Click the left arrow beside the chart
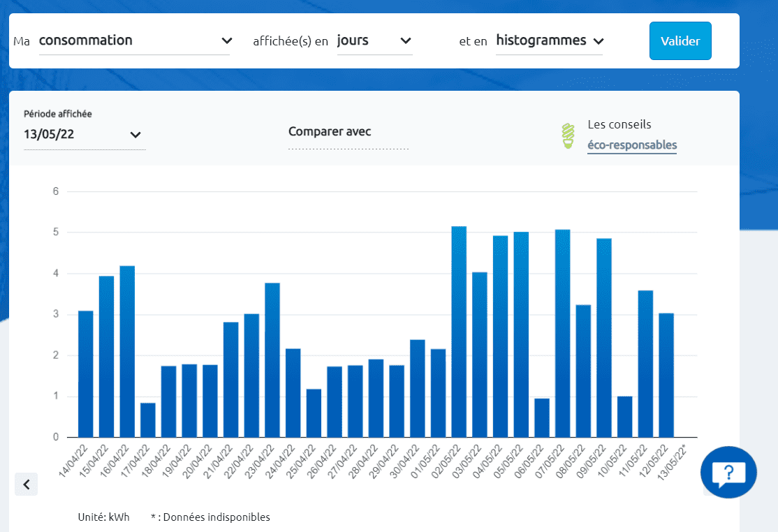778x532 pixels. [26, 484]
